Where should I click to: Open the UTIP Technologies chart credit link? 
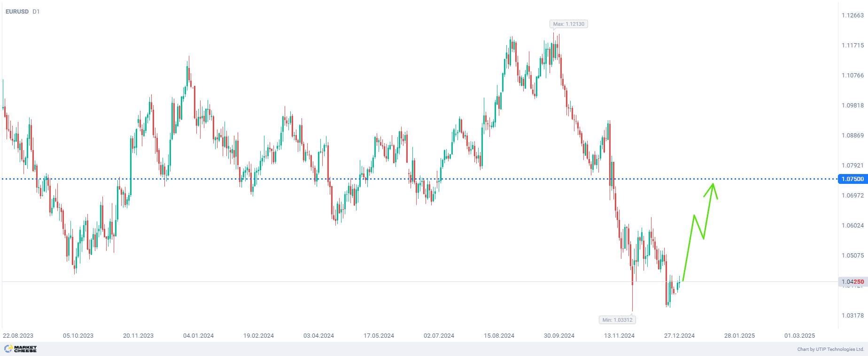coord(830,349)
